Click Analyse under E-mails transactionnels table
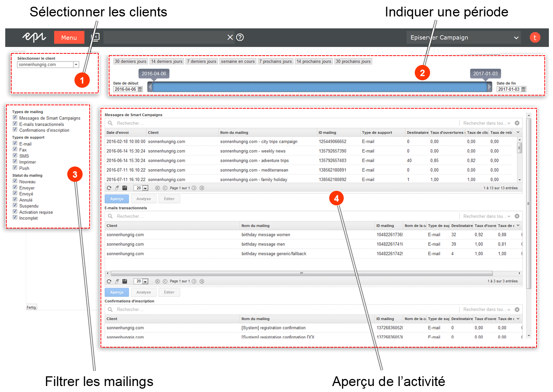553x392 pixels. [x=143, y=292]
